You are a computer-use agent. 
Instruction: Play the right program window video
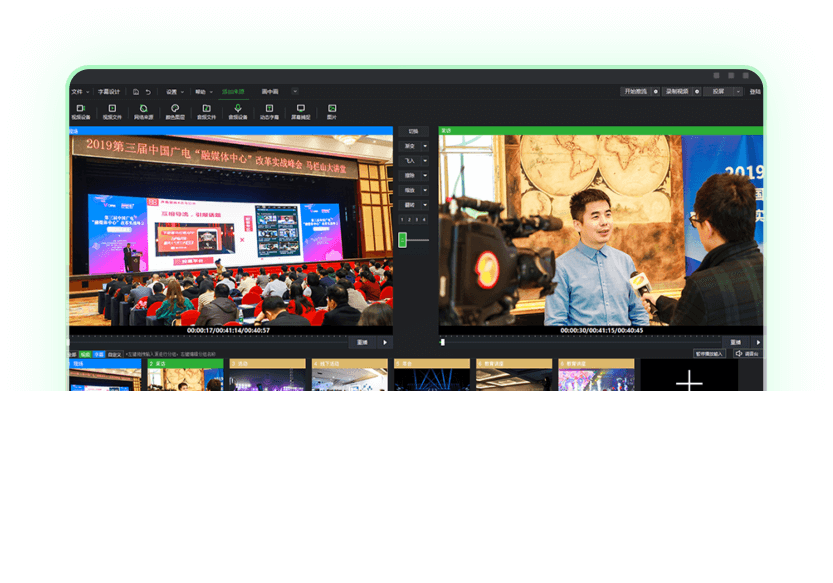pos(758,342)
